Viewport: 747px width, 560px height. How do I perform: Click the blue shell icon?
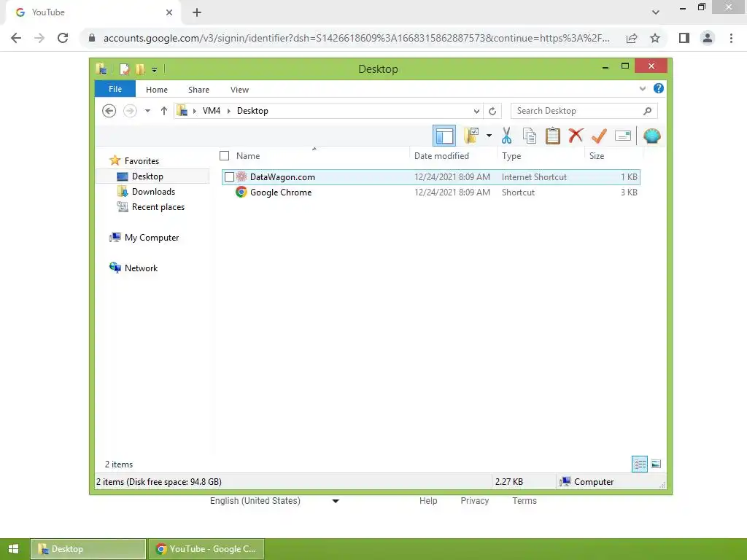pos(651,136)
